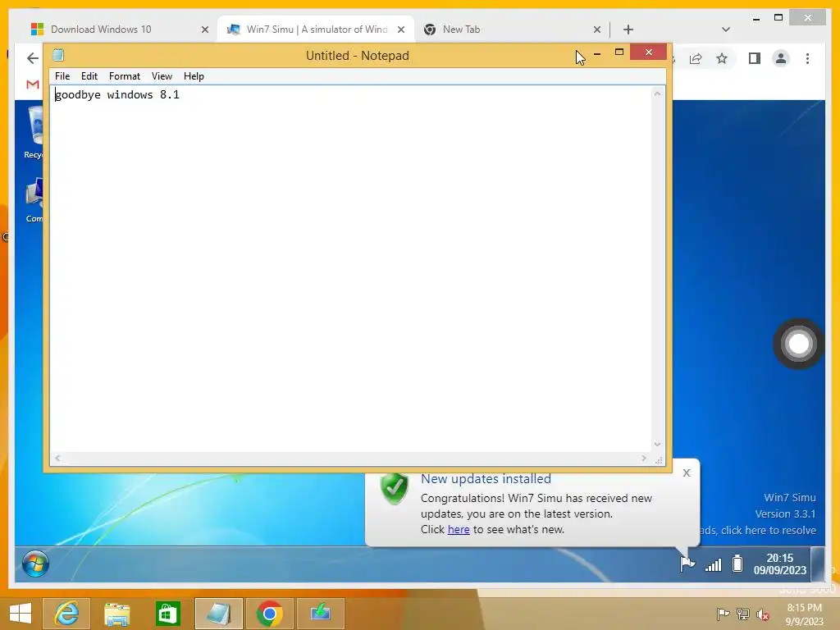Screen dimensions: 840x630
Task: Open File Explorer from the taskbar
Action: point(116,614)
